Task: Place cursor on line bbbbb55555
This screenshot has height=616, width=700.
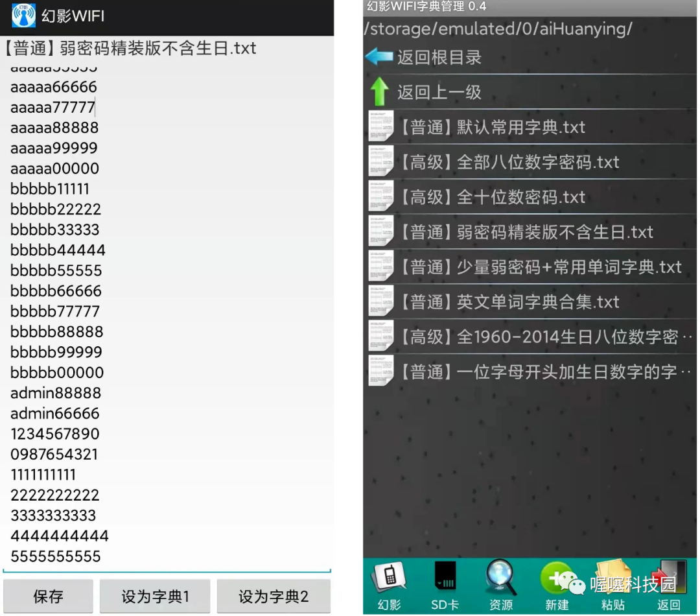Action: (56, 270)
